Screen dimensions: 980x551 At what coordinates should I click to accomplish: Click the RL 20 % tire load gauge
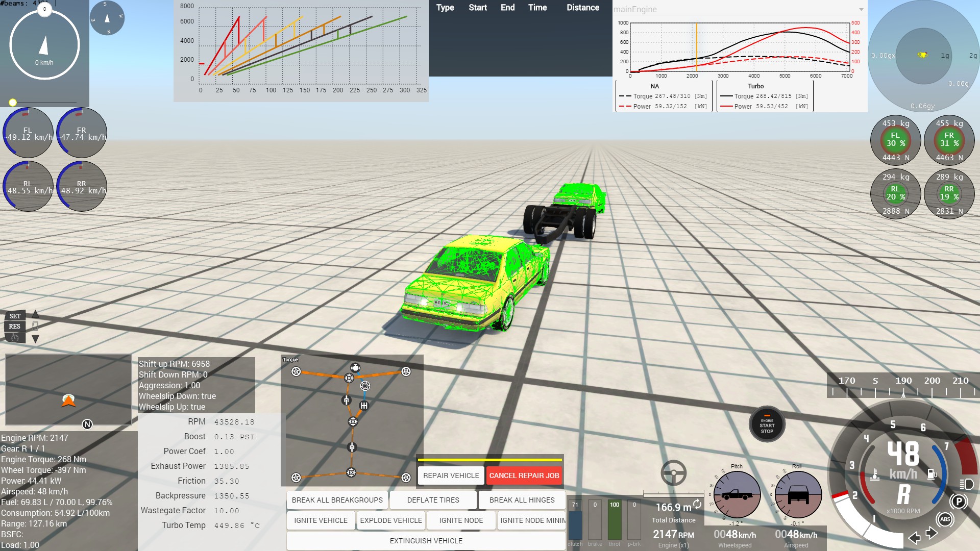coord(895,194)
